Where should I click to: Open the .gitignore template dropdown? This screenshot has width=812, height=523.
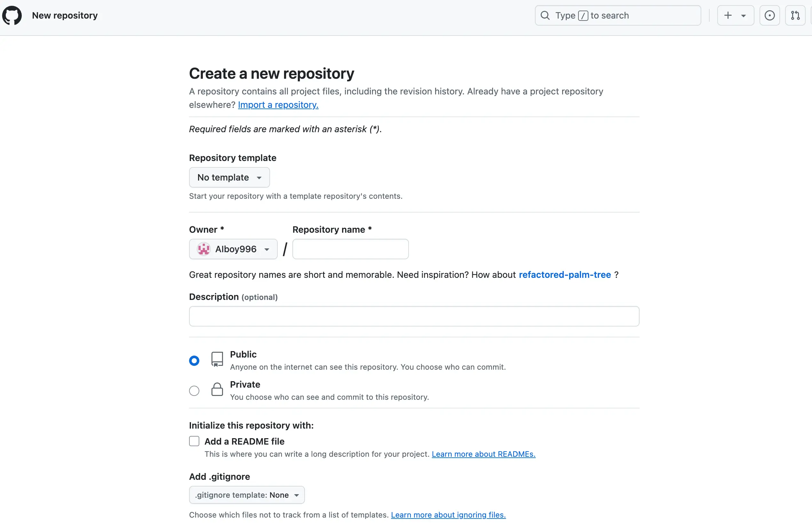click(247, 495)
